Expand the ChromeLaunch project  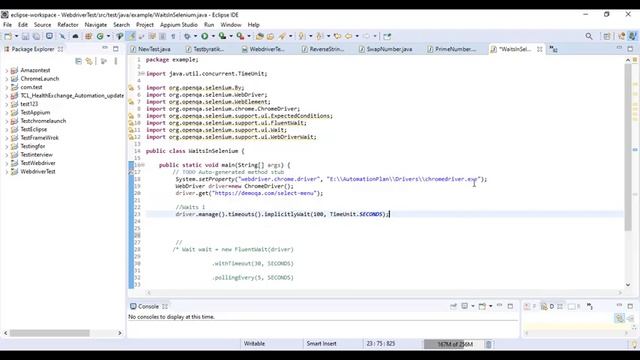[7, 79]
